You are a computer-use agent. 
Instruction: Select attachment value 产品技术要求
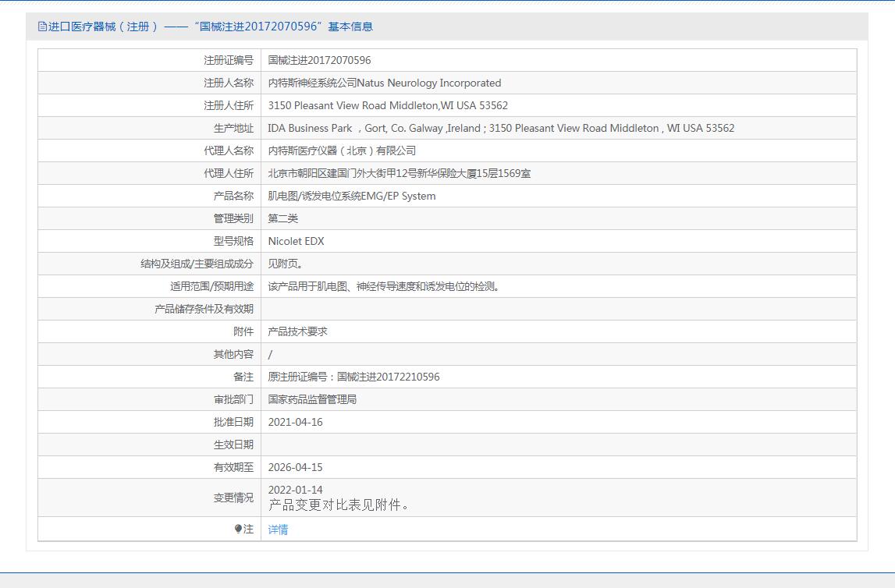pyautogui.click(x=297, y=331)
